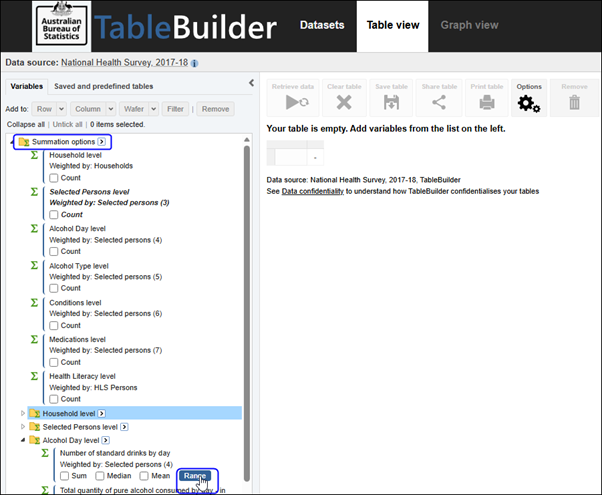Click sigma icon beside Household level summation
The height and width of the screenshot is (495, 602).
coord(34,155)
